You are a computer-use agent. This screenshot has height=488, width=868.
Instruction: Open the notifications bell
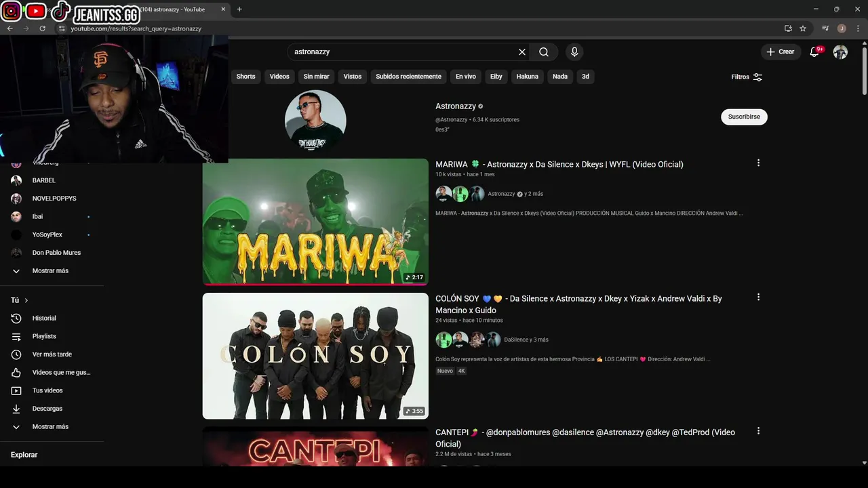[815, 52]
